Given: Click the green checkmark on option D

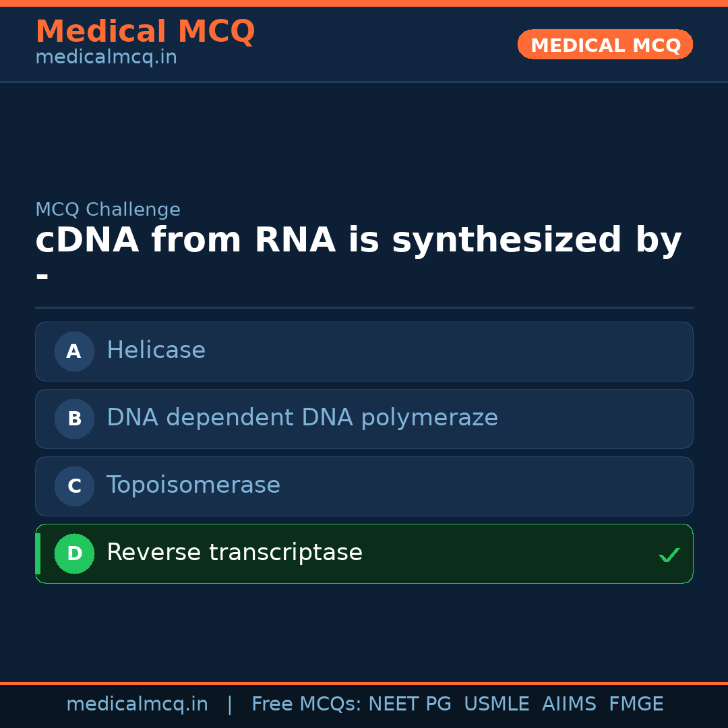Looking at the screenshot, I should [x=669, y=555].
